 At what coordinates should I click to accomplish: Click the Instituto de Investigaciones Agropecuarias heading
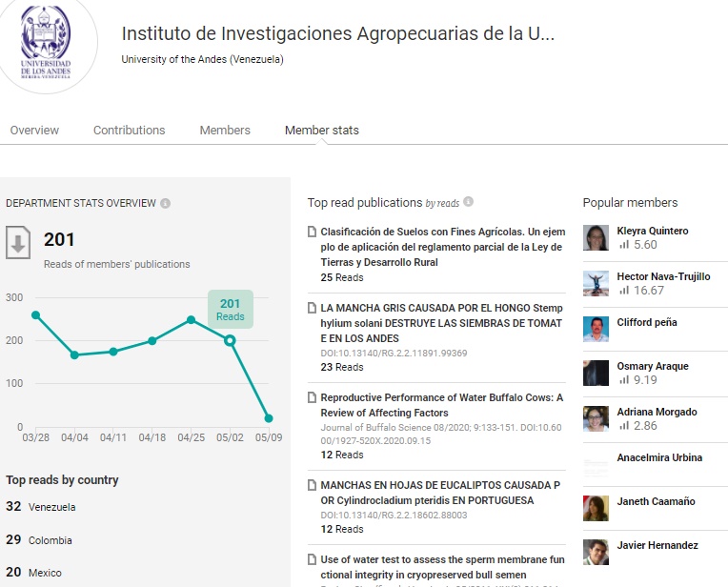coord(338,33)
